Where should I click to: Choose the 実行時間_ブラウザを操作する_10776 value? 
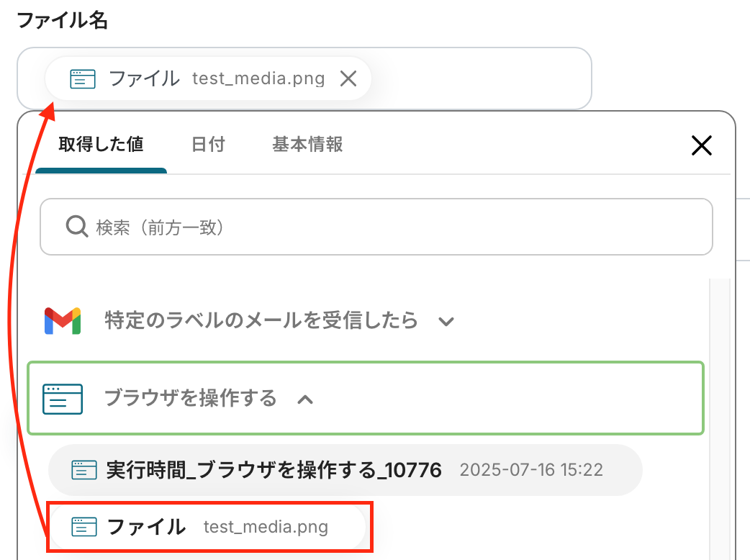click(x=274, y=471)
